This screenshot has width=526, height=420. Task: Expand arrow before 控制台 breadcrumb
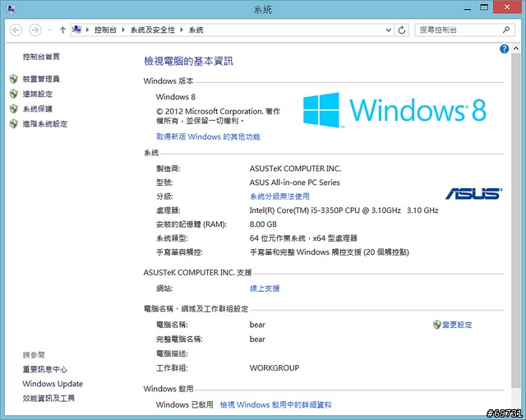pos(87,30)
